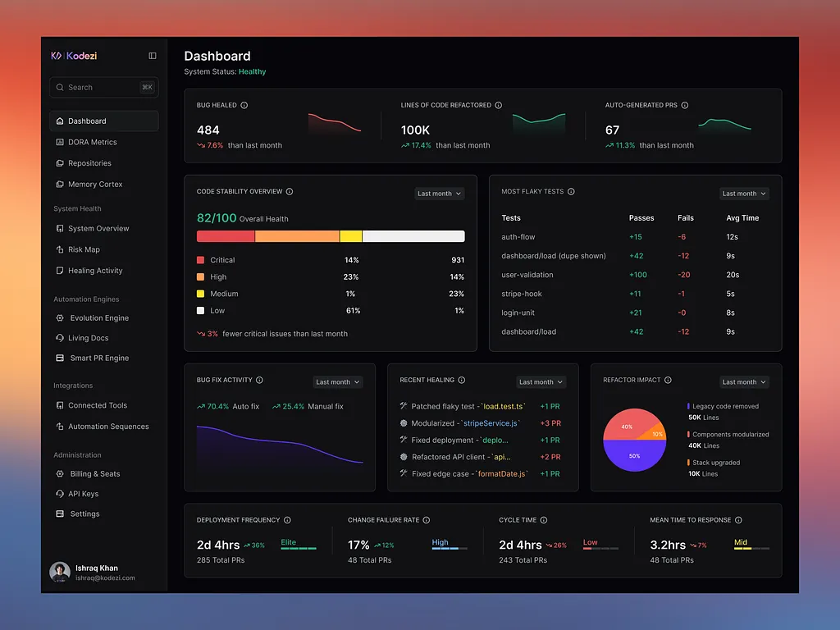Click the Auto-Generated PRs info icon
Viewport: 840px width, 630px height.
click(x=685, y=105)
